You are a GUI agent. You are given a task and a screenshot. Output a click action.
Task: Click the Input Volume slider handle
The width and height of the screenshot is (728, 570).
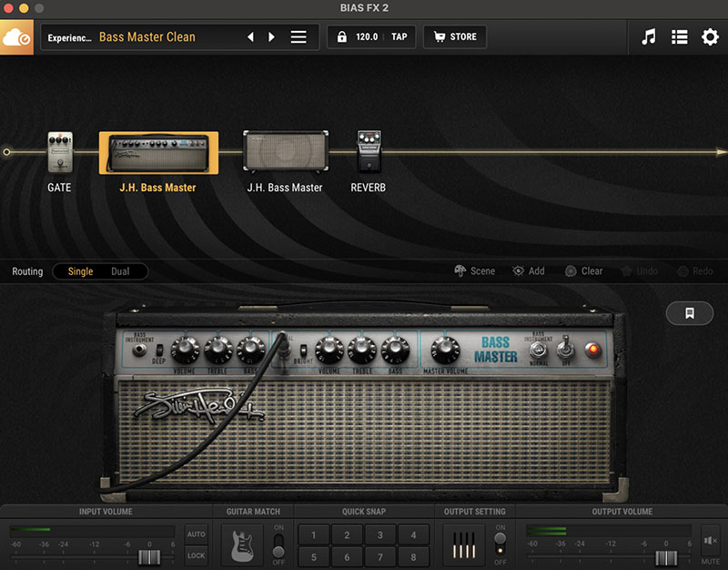149,557
